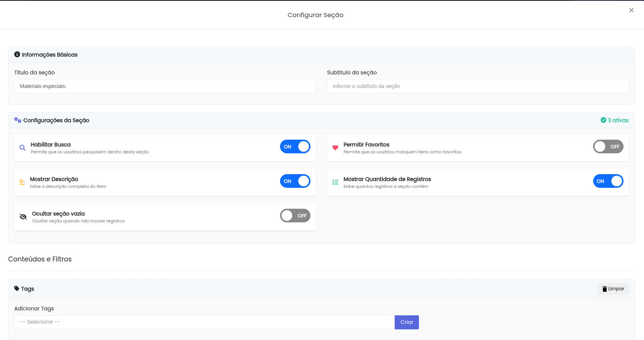Click the tag icon in Tags header
The image size is (644, 340).
pyautogui.click(x=17, y=289)
